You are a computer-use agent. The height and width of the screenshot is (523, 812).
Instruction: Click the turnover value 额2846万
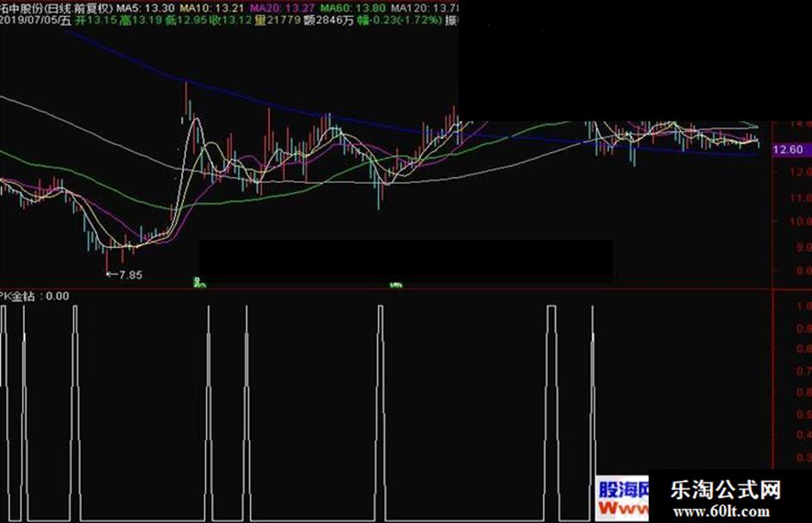[329, 21]
